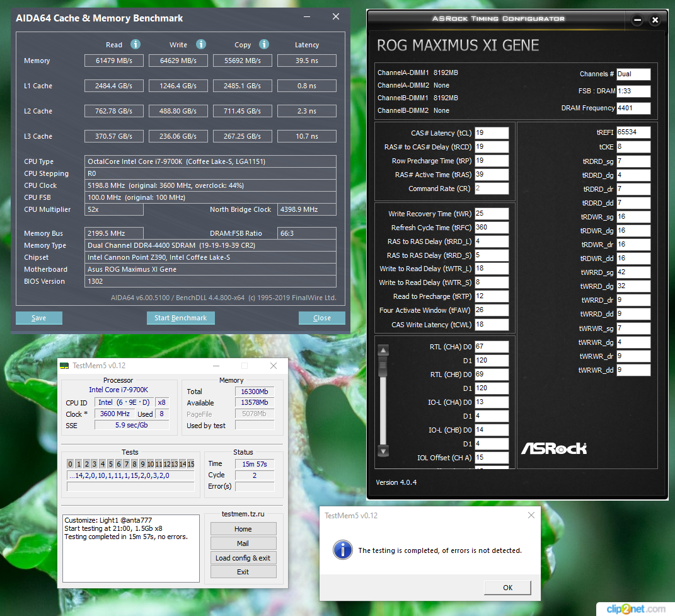This screenshot has width=675, height=616.
Task: Click Load config & exit in TestMem5
Action: 243,558
